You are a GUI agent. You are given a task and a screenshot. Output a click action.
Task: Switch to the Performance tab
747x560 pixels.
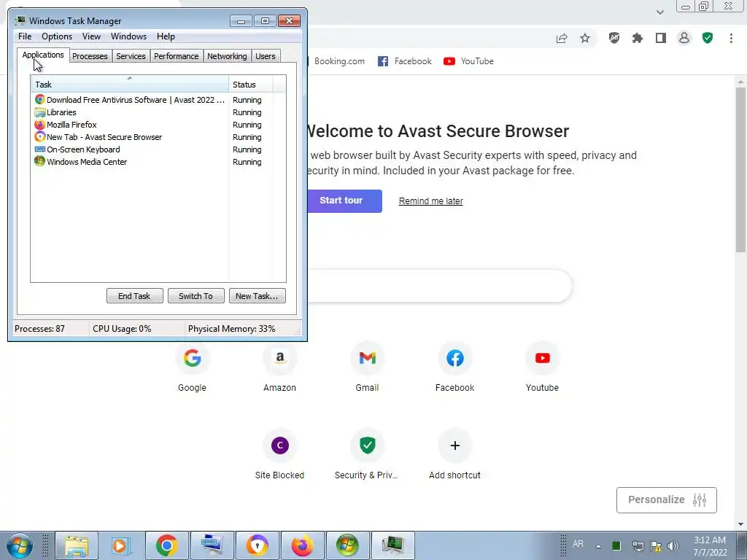click(176, 56)
